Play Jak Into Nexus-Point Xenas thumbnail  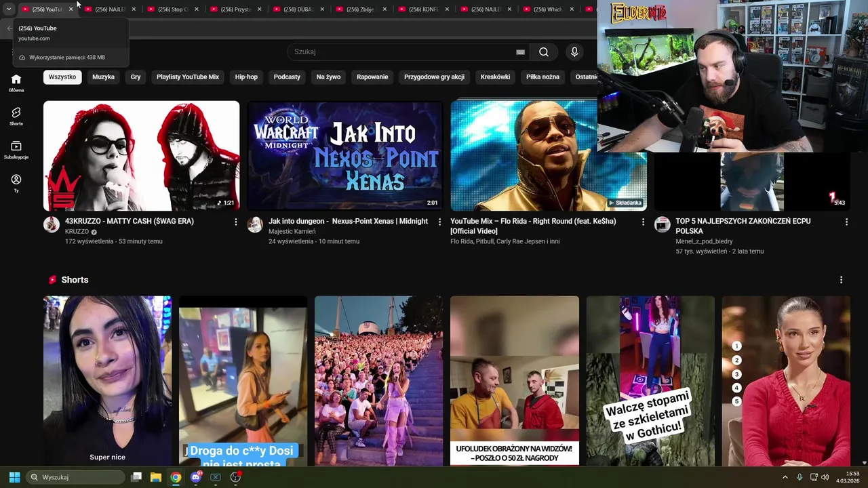pyautogui.click(x=344, y=156)
